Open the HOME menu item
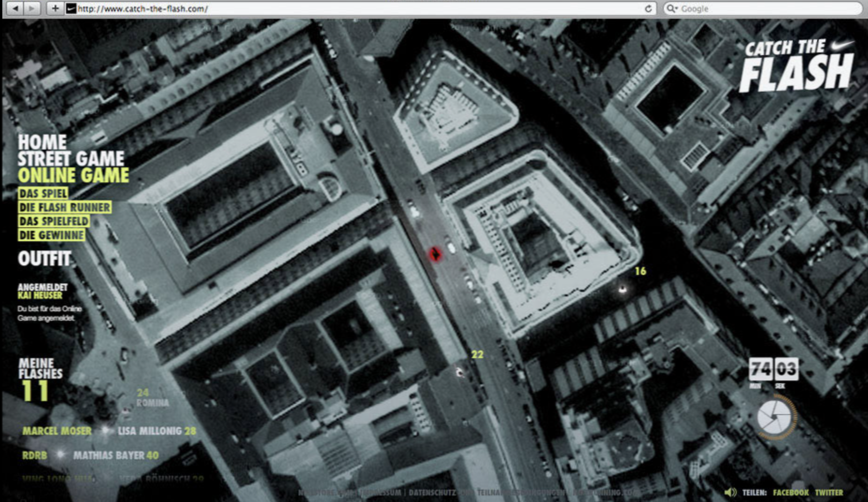The height and width of the screenshot is (502, 868). pyautogui.click(x=43, y=142)
